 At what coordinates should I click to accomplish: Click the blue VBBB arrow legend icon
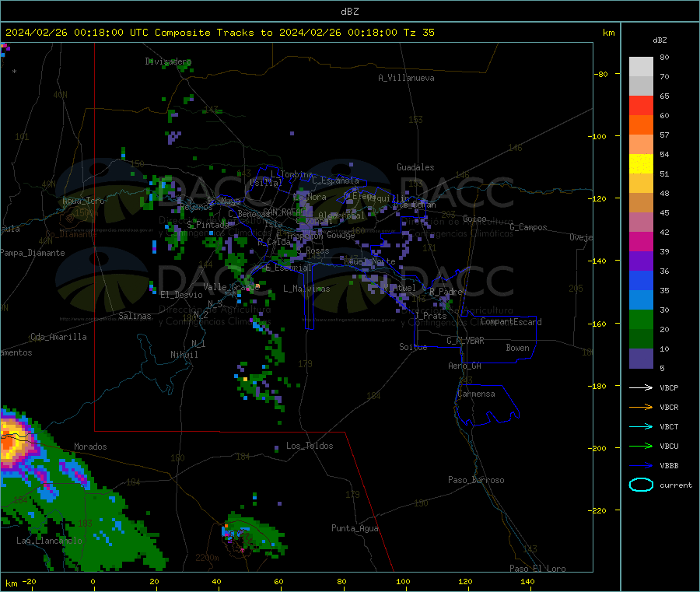[641, 466]
